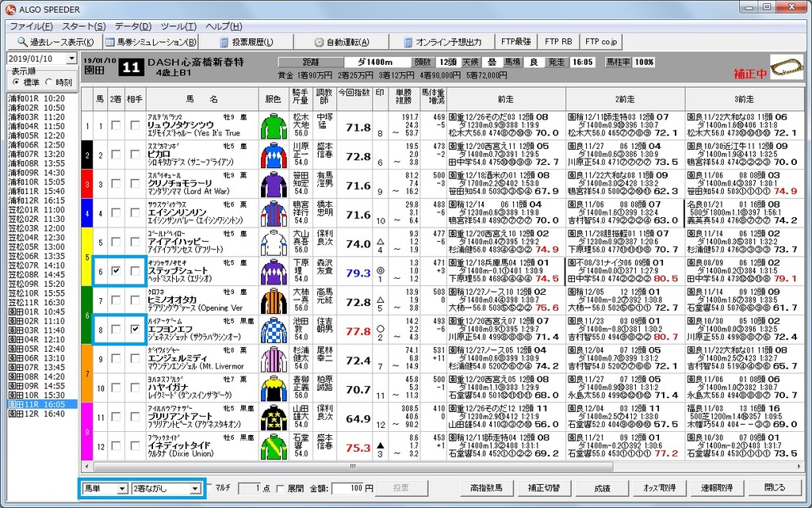812x508 pixels.
Task: Click the オッズ取得 button
Action: click(659, 488)
